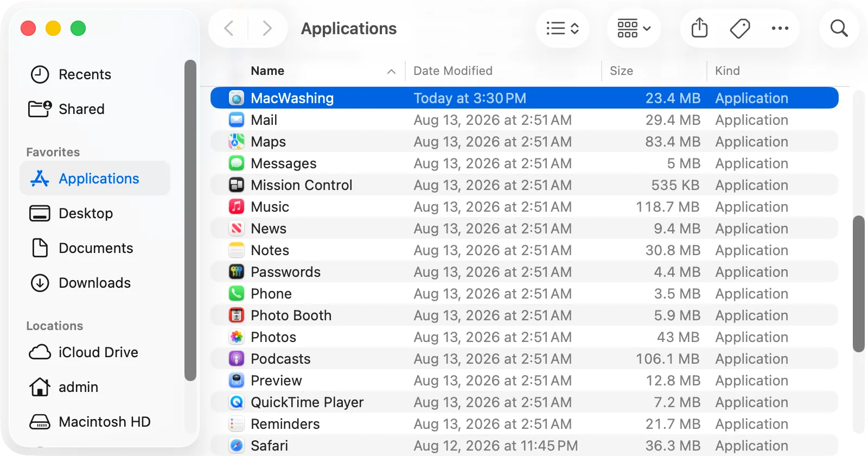868x456 pixels.
Task: Click the 118.7 MB size of Music
Action: pos(668,207)
